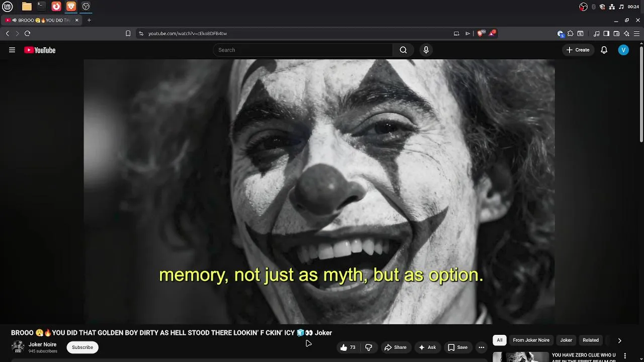Click the video player to pause
The height and width of the screenshot is (362, 644).
click(319, 192)
